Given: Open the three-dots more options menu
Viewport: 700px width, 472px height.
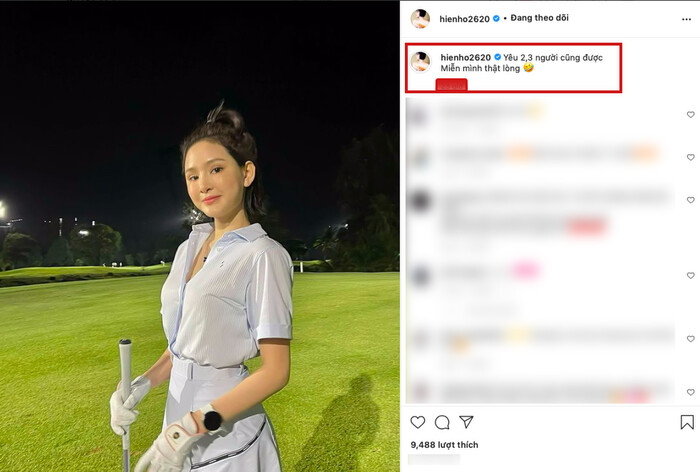Looking at the screenshot, I should 686,19.
